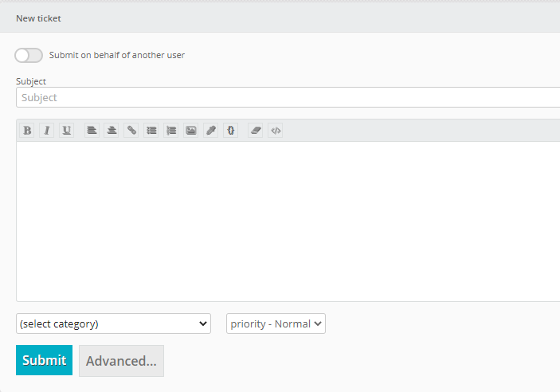Insert code block with braces icon
Viewport: 560px width, 392px height.
point(231,131)
